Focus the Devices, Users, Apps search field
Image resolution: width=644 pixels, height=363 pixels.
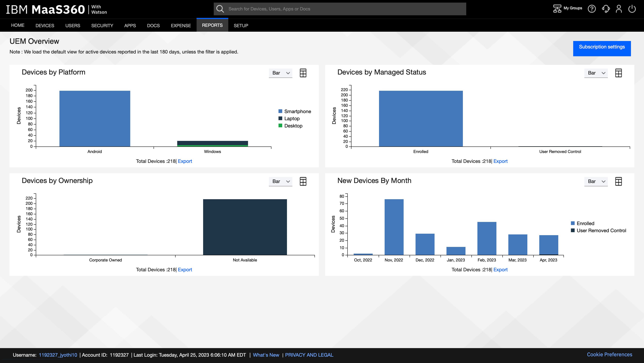point(340,9)
